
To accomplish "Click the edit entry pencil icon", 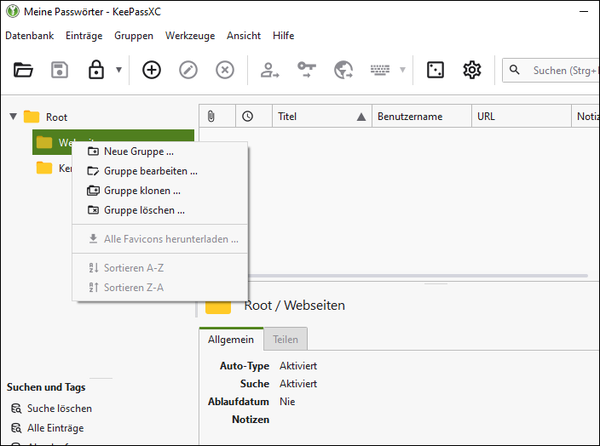I will tap(188, 70).
